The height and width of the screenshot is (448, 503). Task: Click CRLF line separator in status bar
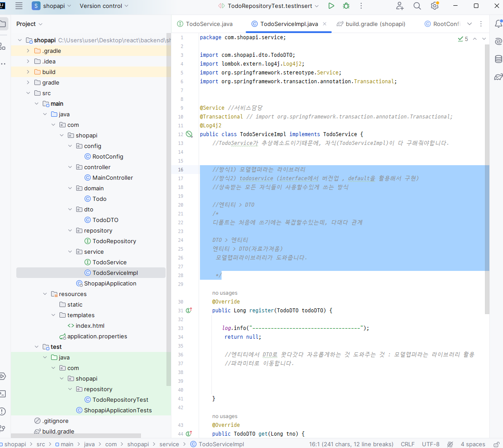[x=407, y=444]
